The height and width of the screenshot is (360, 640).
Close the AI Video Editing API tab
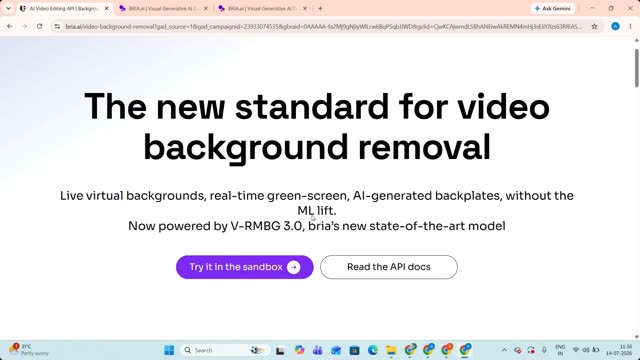(x=107, y=8)
